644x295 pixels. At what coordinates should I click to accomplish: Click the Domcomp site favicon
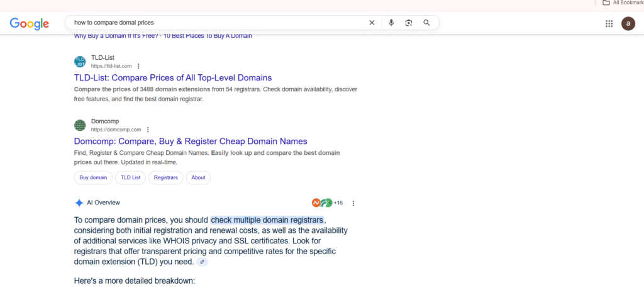point(80,125)
